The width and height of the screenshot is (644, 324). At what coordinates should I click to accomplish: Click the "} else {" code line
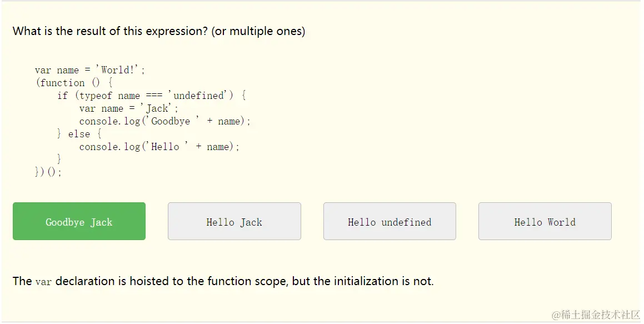pos(79,134)
